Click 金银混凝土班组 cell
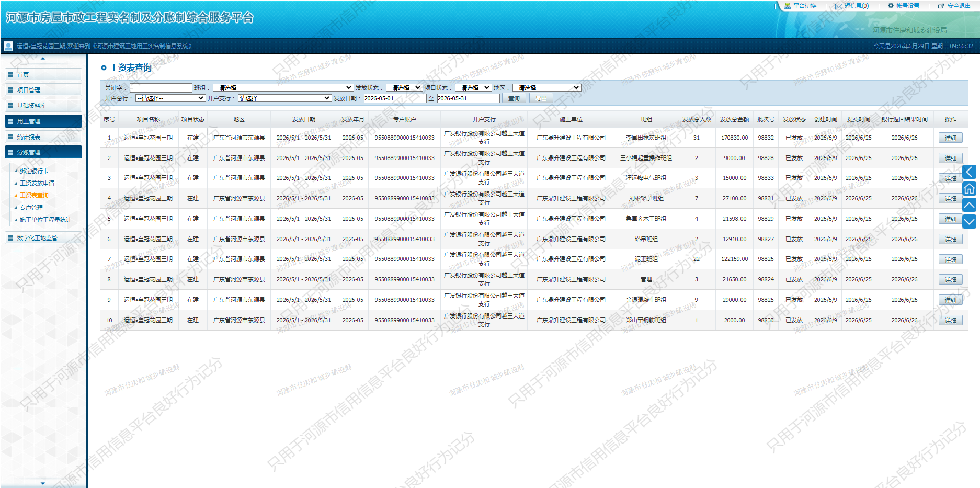 646,300
